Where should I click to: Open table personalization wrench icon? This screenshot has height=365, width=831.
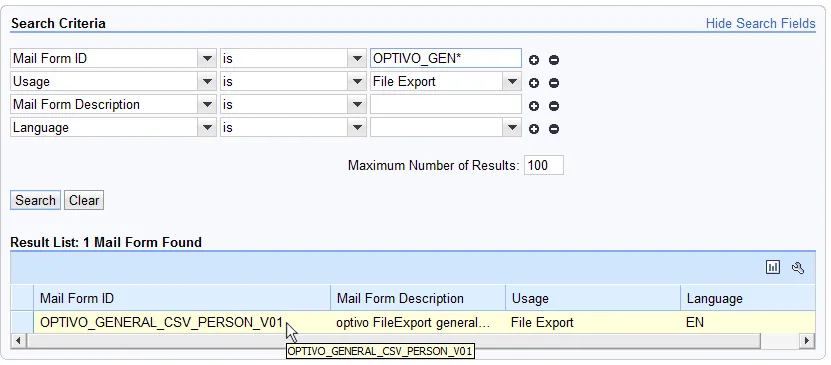coord(798,268)
